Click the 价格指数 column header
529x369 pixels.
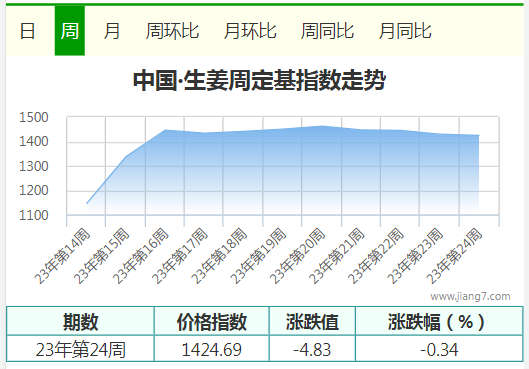[x=212, y=321]
